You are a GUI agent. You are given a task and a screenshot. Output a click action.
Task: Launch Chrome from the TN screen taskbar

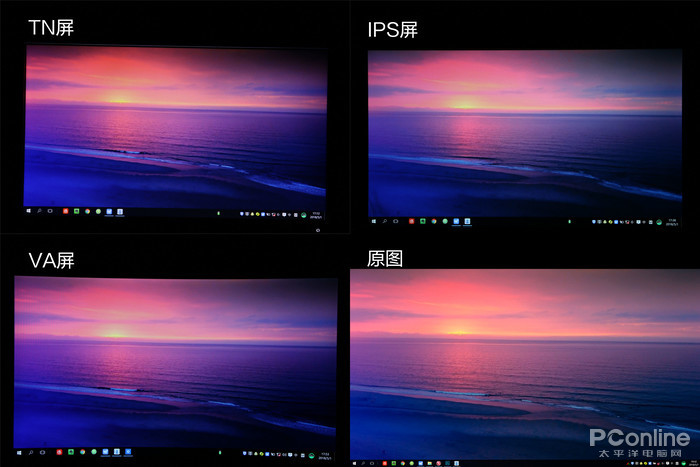[x=88, y=211]
